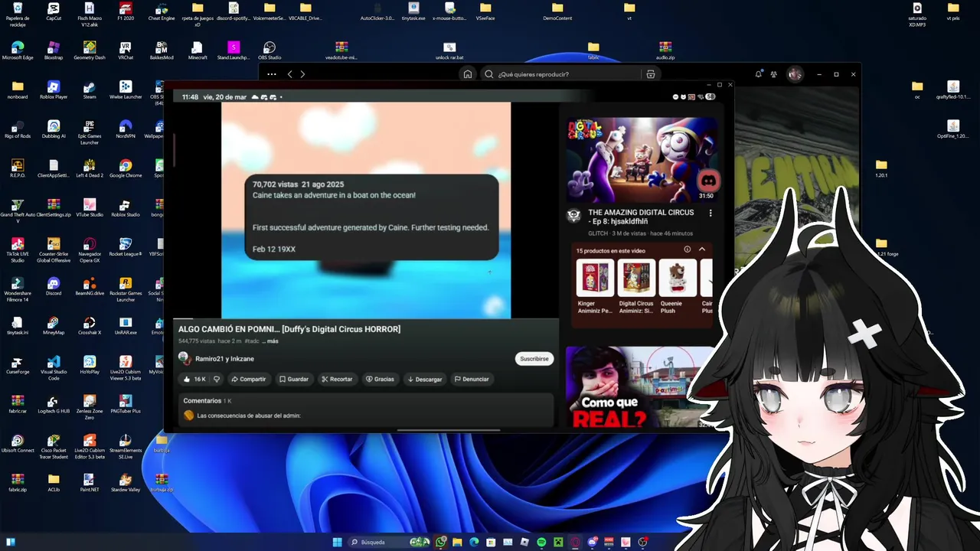This screenshot has width=980, height=551.
Task: Click video title "ALGO CAMBIÓ EN POMNI…"
Action: pyautogui.click(x=289, y=329)
